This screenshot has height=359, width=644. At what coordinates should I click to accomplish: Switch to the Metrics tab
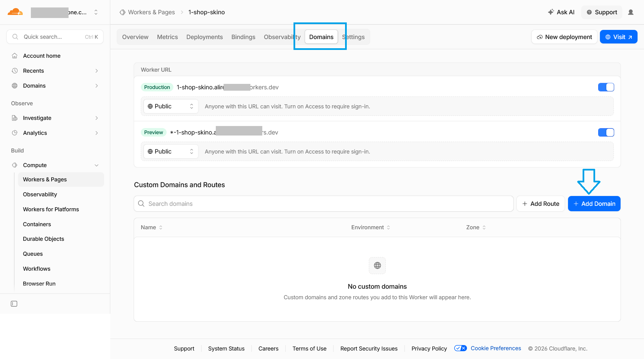pyautogui.click(x=167, y=37)
